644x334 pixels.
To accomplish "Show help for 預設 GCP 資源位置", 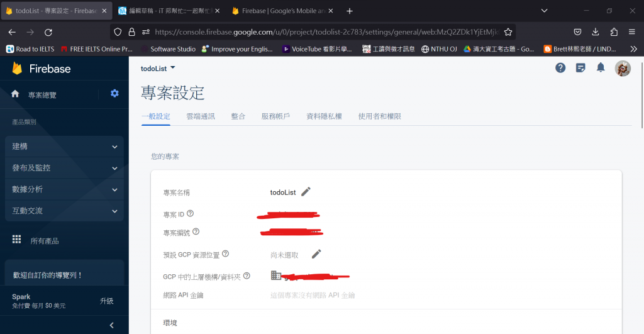I will [x=226, y=253].
